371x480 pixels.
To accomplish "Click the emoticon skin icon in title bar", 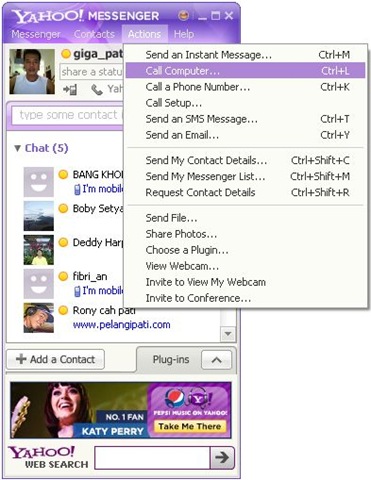I will click(x=183, y=15).
